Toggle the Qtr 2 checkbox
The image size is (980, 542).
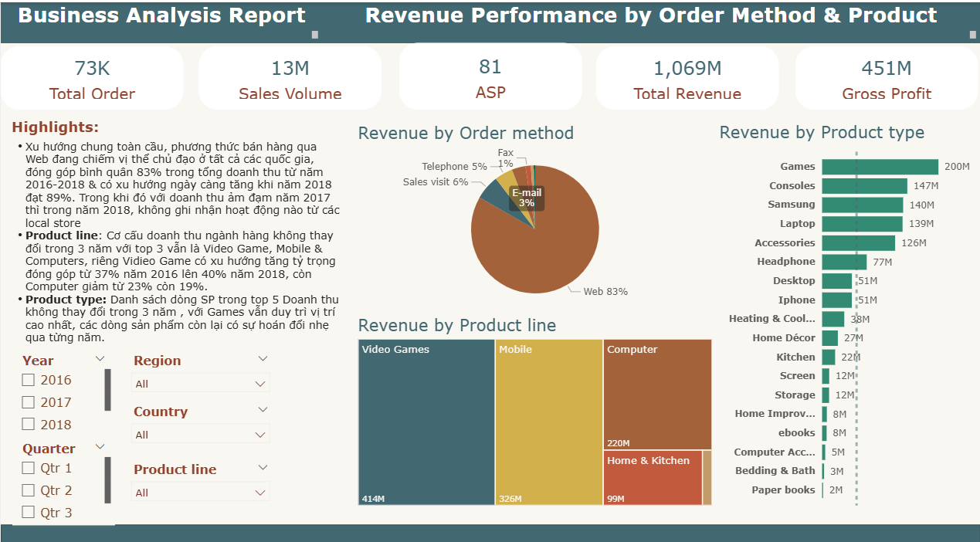(x=29, y=490)
